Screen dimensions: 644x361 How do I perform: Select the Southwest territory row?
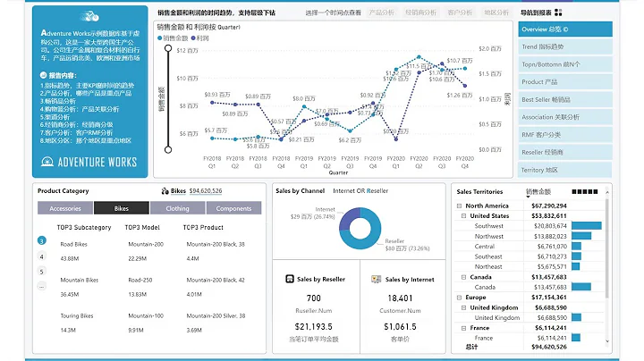pyautogui.click(x=529, y=225)
